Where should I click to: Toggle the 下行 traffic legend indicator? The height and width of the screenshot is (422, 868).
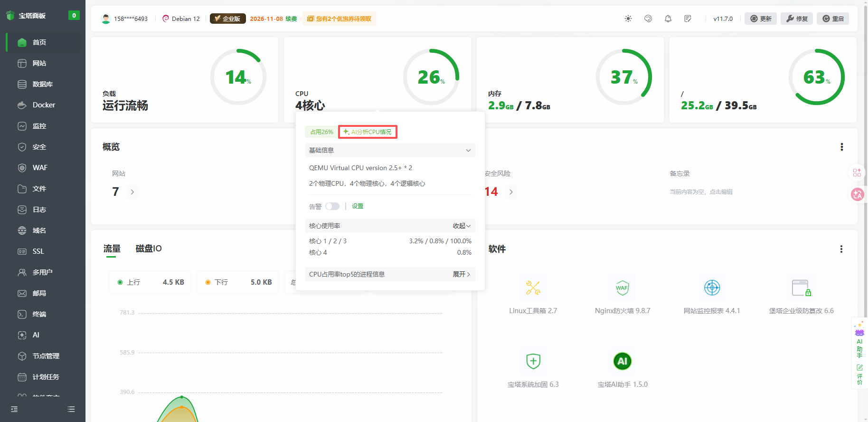(208, 282)
